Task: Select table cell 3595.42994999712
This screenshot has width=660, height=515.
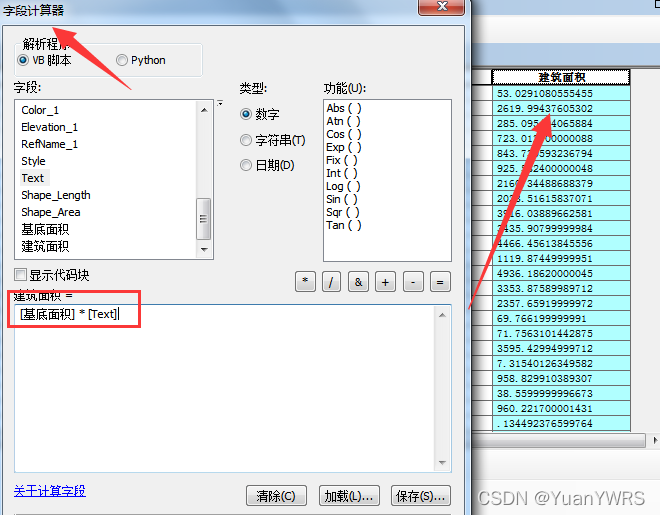Action: [561, 348]
